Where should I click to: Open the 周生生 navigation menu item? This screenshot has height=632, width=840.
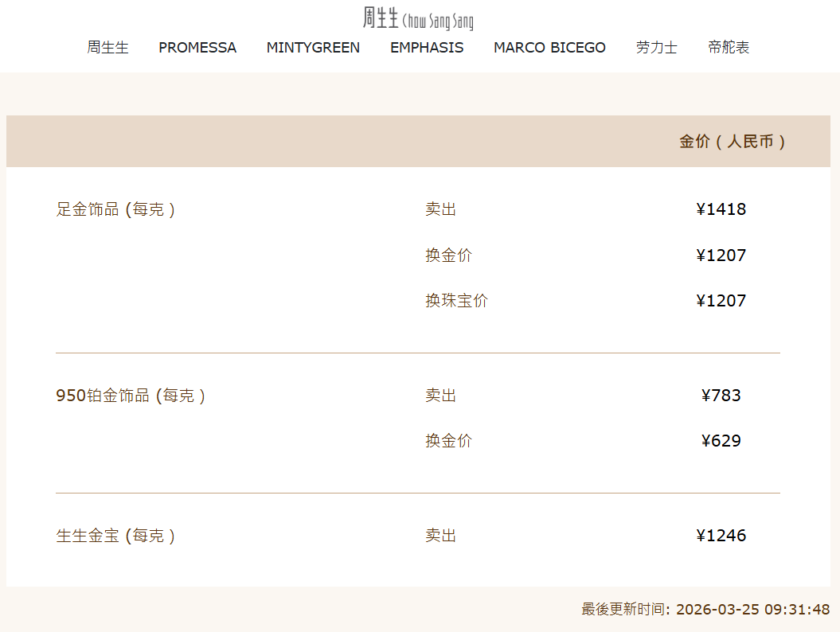click(x=107, y=48)
